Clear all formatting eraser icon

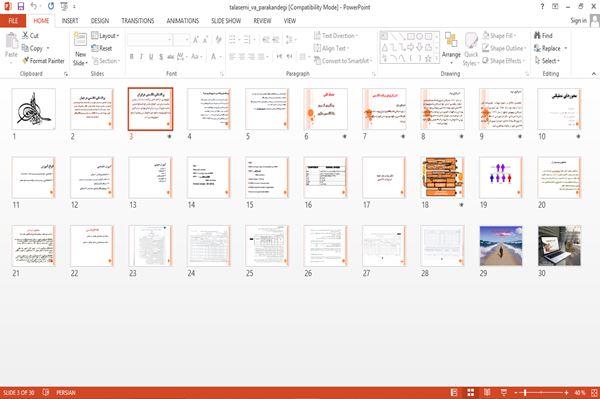click(x=218, y=40)
